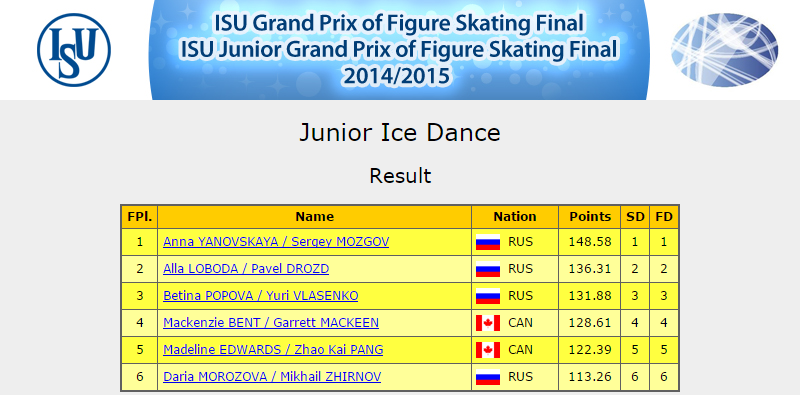Open Alla LOBODA / Pavel DROZD link
The width and height of the screenshot is (800, 395).
click(x=246, y=268)
